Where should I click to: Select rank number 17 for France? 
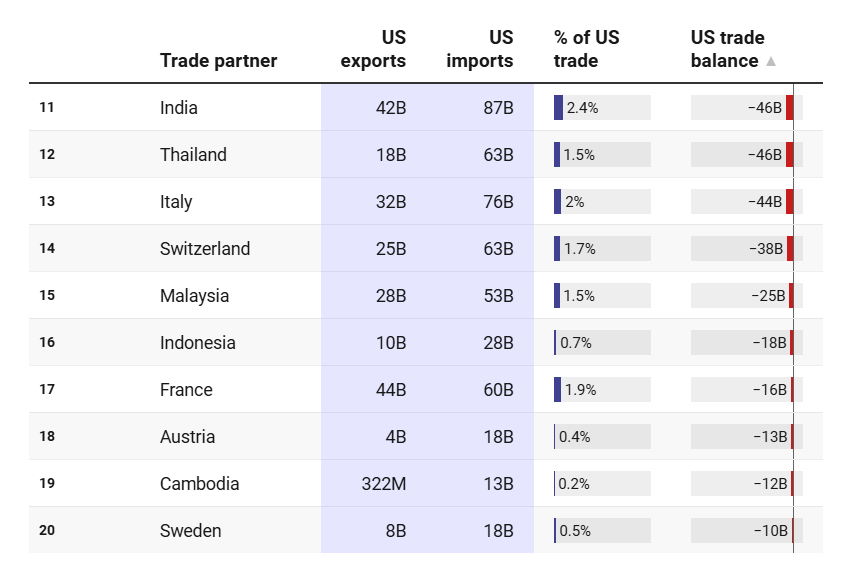click(x=47, y=390)
